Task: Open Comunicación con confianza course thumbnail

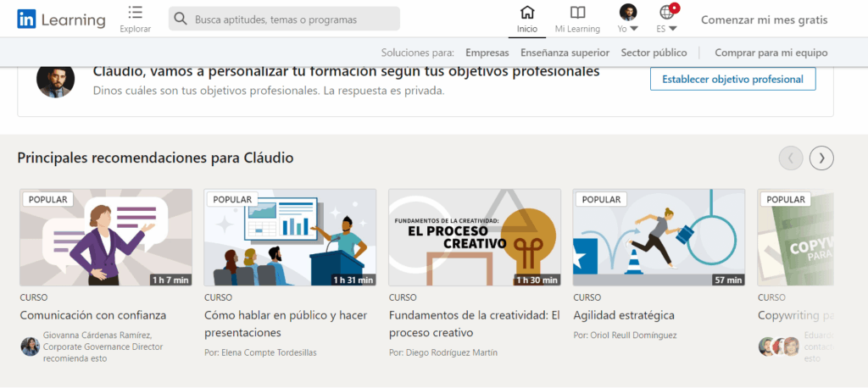Action: click(106, 237)
